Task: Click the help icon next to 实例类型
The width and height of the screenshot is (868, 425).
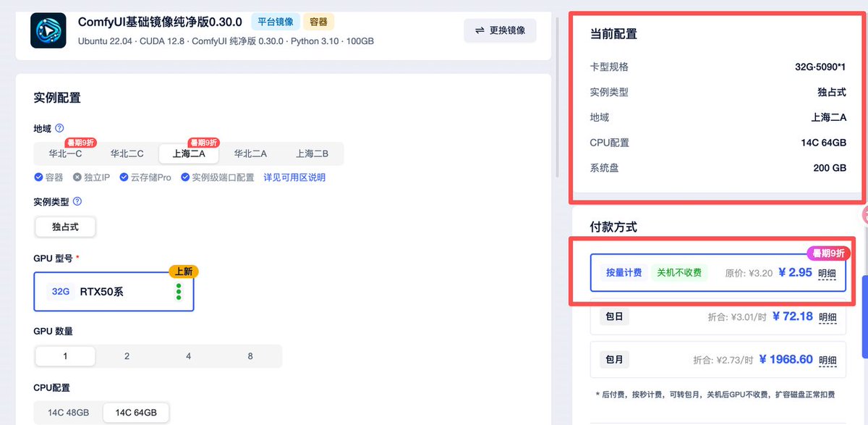Action: click(77, 202)
